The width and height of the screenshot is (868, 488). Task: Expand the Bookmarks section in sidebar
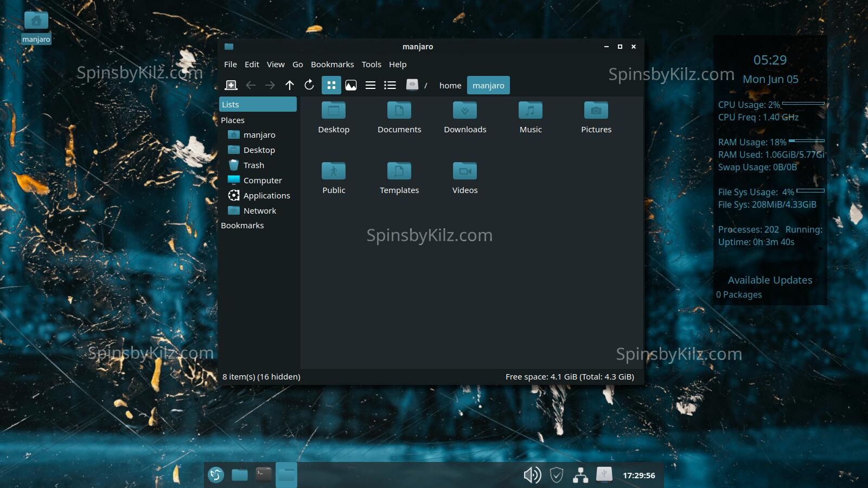coord(242,226)
